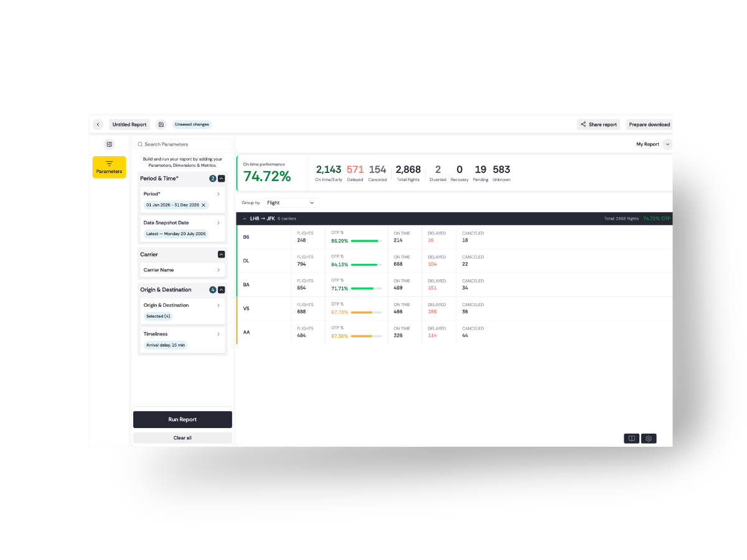Click the Untitled Report title
Screen dimensions: 747x560
click(129, 124)
